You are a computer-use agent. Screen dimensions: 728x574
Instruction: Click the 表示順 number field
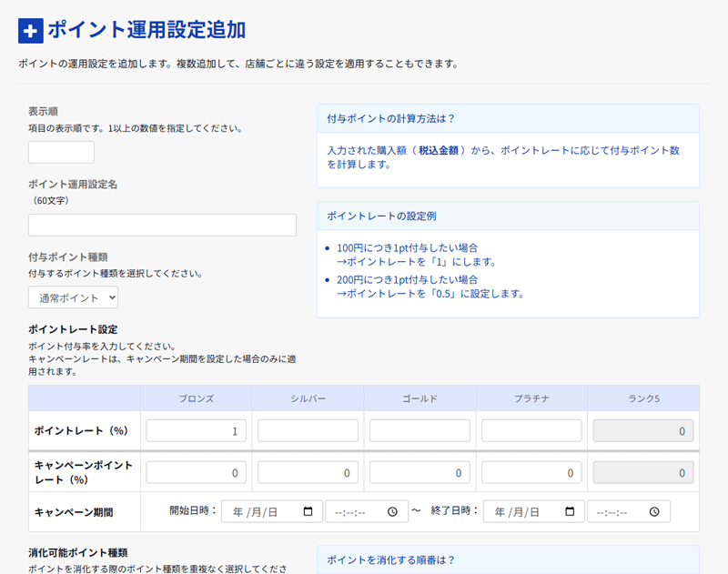61,152
